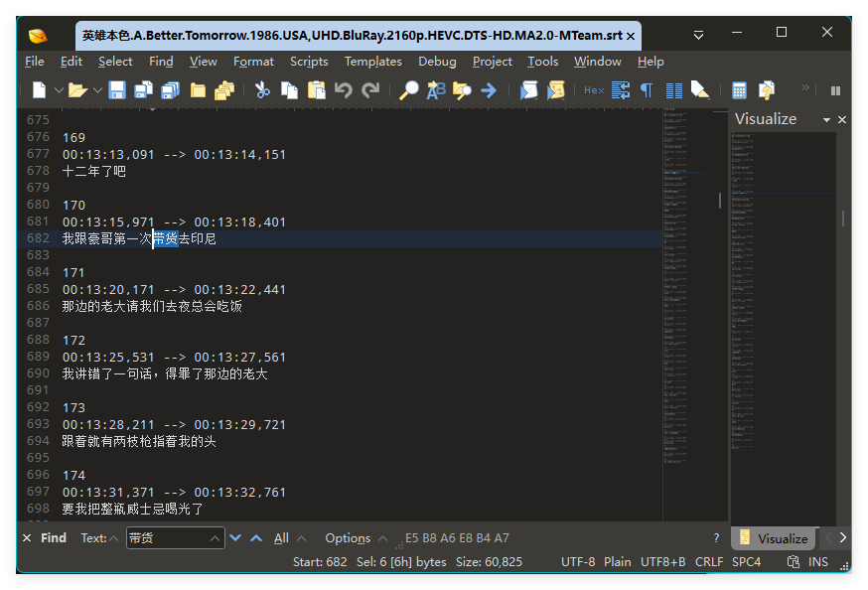Open the Window menu
868x590 pixels.
click(597, 62)
